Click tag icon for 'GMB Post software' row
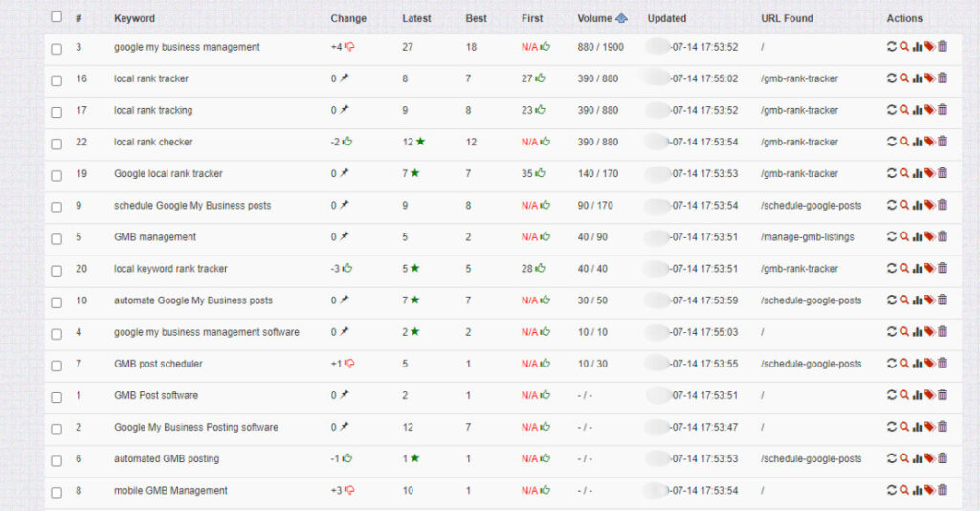This screenshot has height=511, width=980. pyautogui.click(x=929, y=395)
